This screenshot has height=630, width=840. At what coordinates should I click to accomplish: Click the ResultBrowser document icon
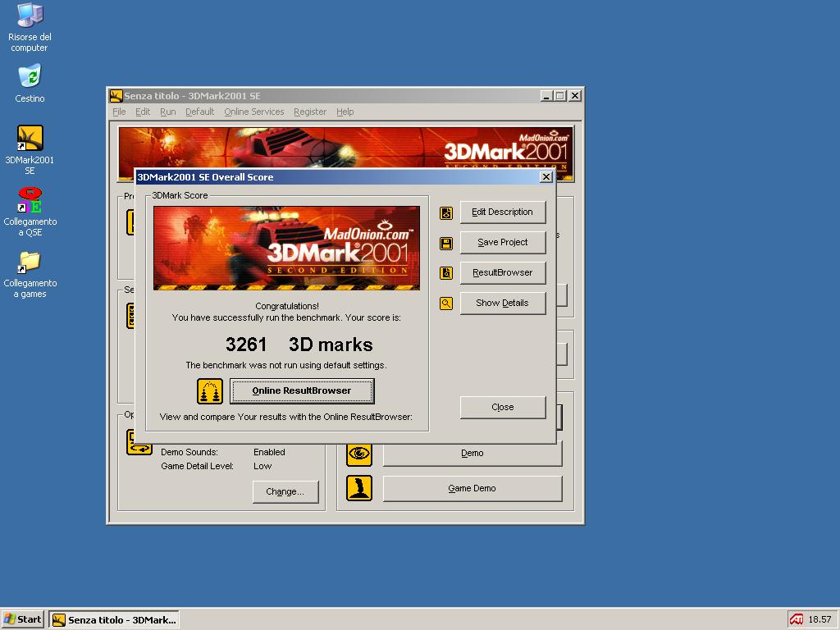(446, 273)
